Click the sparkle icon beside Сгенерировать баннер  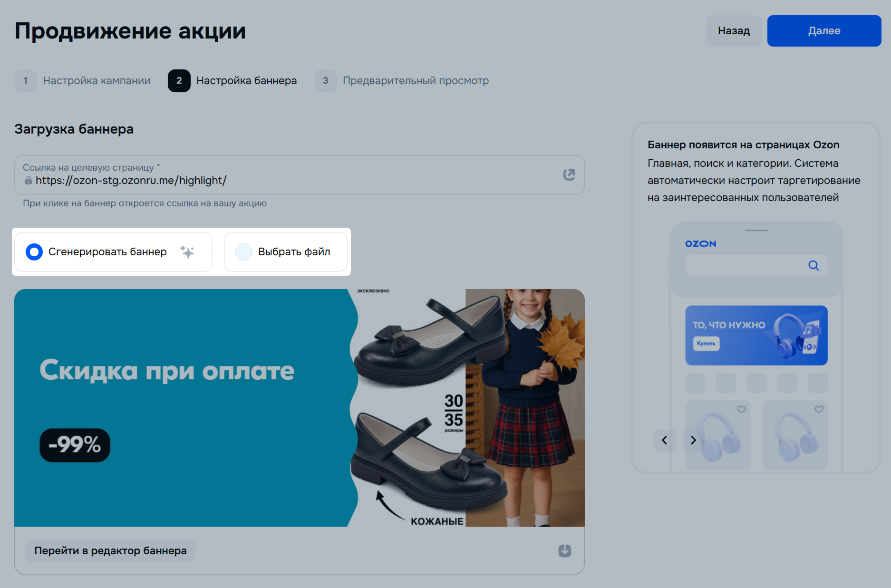(187, 251)
